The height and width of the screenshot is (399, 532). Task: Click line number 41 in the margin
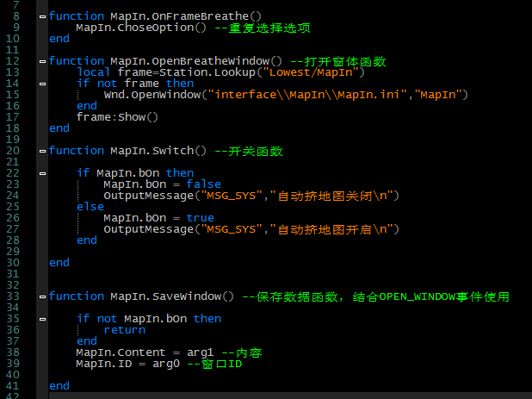pos(13,386)
